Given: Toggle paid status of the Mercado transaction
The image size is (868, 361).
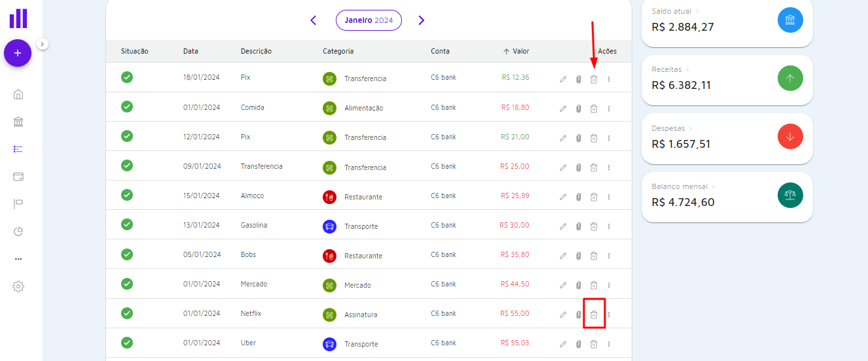Looking at the screenshot, I should [127, 284].
